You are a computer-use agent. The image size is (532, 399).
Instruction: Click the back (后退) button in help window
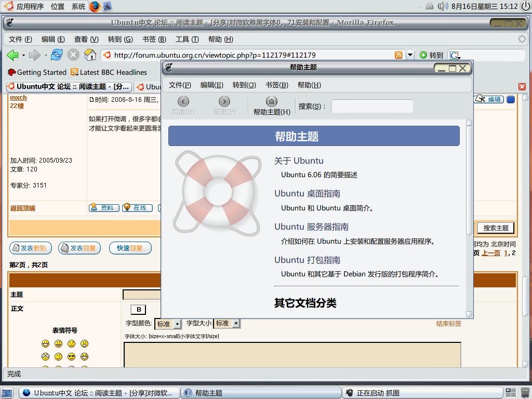point(183,105)
